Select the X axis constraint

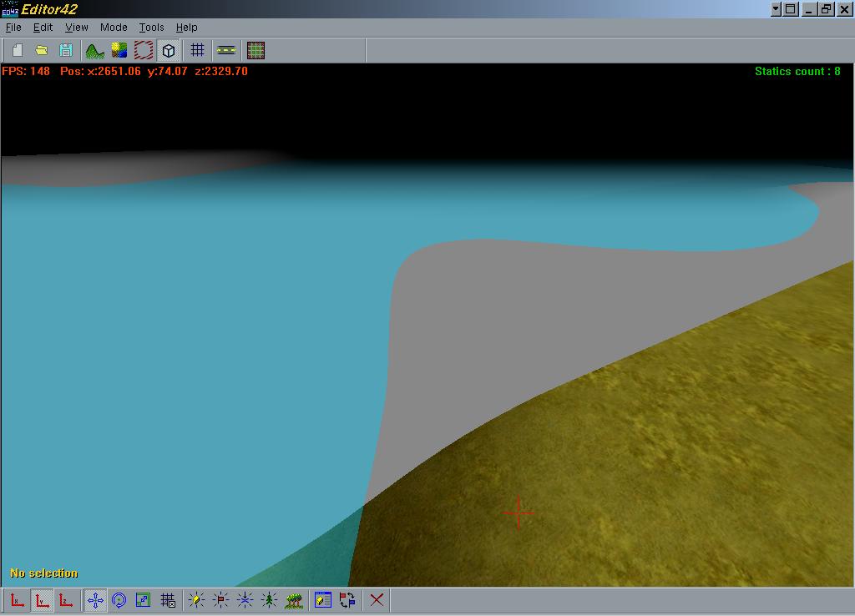coord(18,601)
